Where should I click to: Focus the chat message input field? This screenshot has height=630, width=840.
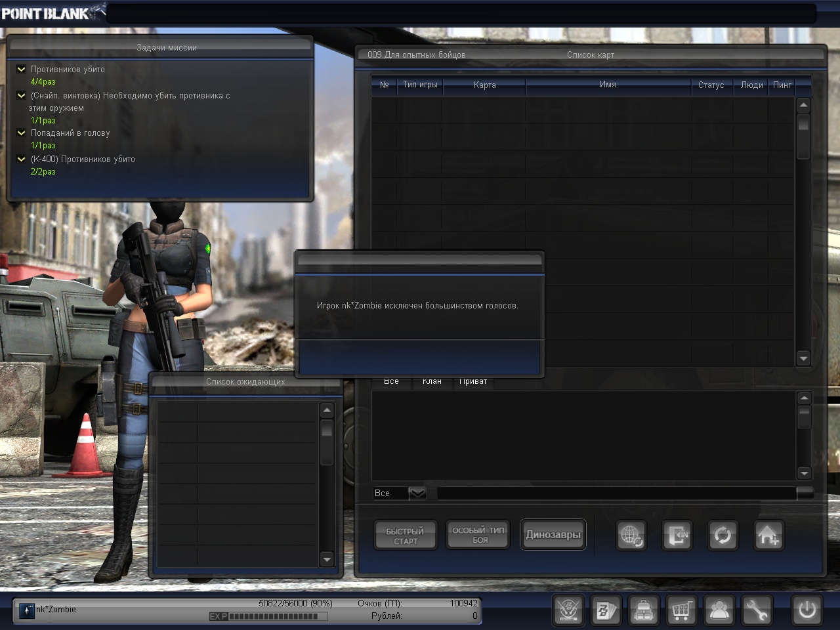coord(617,493)
